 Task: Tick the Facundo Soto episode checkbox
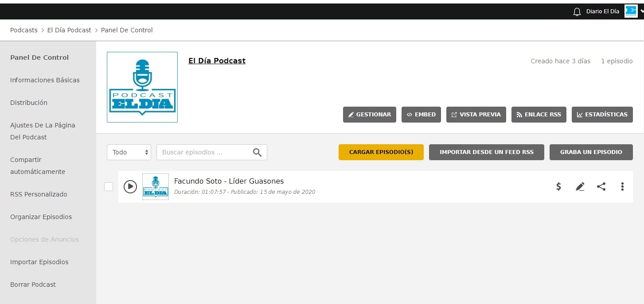(x=109, y=187)
